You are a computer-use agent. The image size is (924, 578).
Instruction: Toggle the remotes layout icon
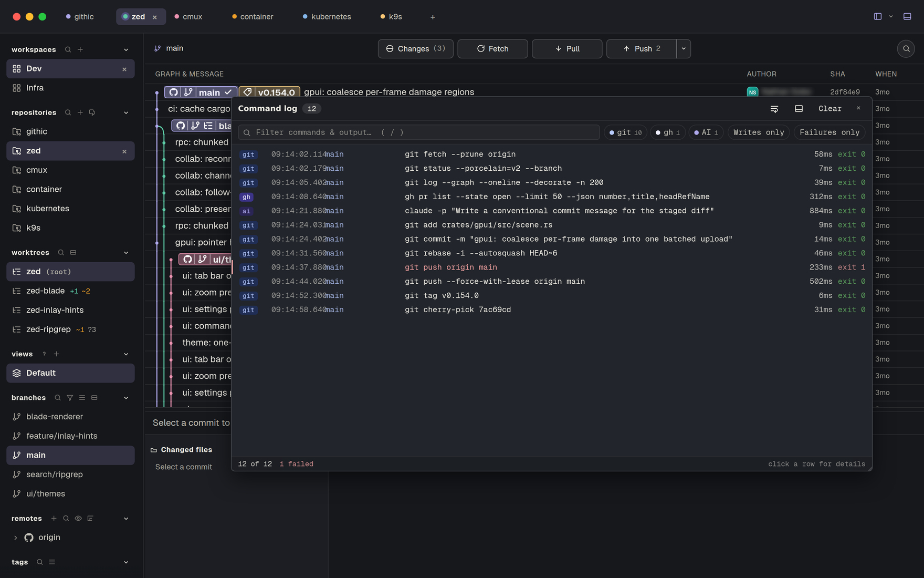tap(90, 519)
